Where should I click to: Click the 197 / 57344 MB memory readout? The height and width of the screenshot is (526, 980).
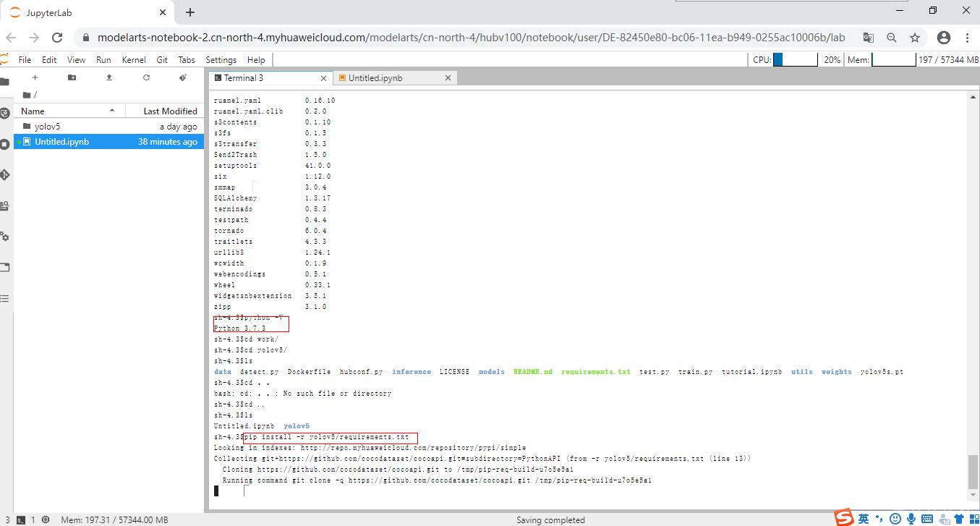click(948, 60)
